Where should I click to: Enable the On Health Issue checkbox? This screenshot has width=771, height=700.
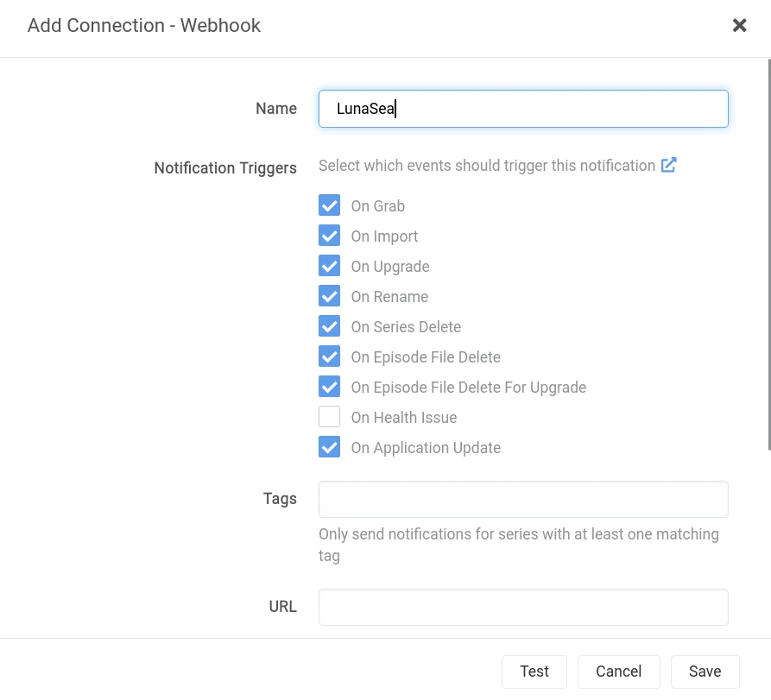point(329,418)
